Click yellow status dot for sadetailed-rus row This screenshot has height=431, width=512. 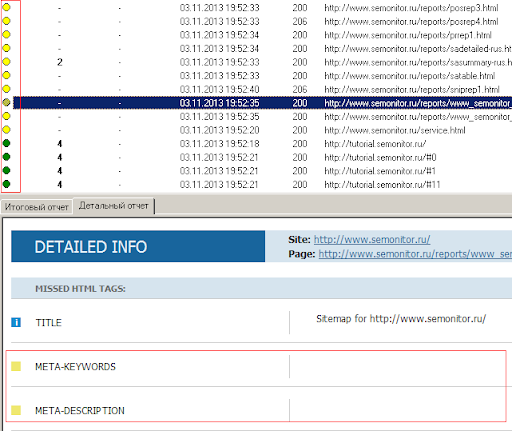6,48
